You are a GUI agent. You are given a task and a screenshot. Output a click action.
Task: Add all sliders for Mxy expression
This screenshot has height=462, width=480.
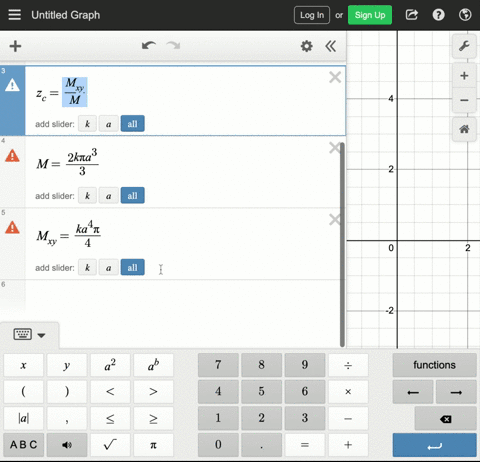click(x=132, y=267)
